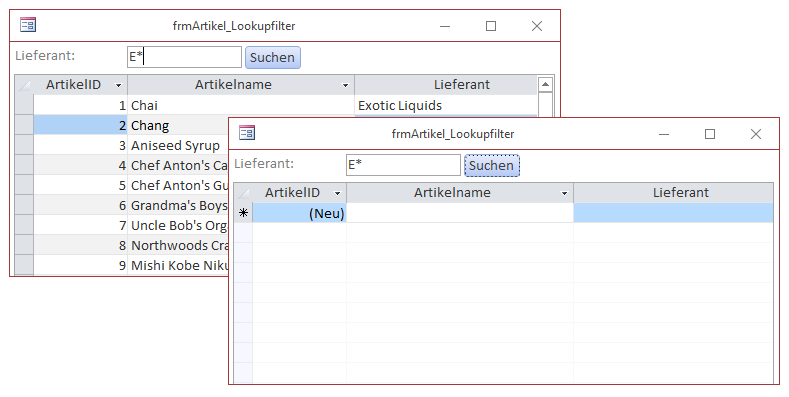Viewport: 789px width, 397px height.
Task: Click the form icon in the front window title bar
Action: click(247, 133)
